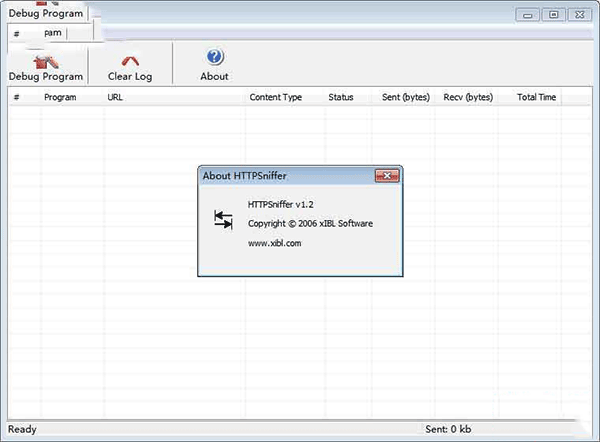This screenshot has width=600, height=442.
Task: Close the main HTTPSniffer window
Action: coord(579,15)
